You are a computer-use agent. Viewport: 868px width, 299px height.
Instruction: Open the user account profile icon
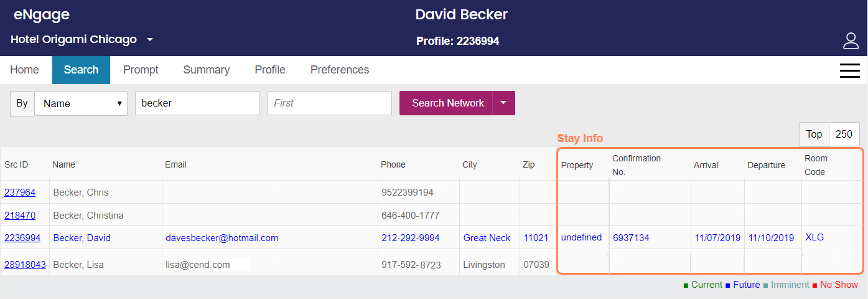pyautogui.click(x=851, y=40)
